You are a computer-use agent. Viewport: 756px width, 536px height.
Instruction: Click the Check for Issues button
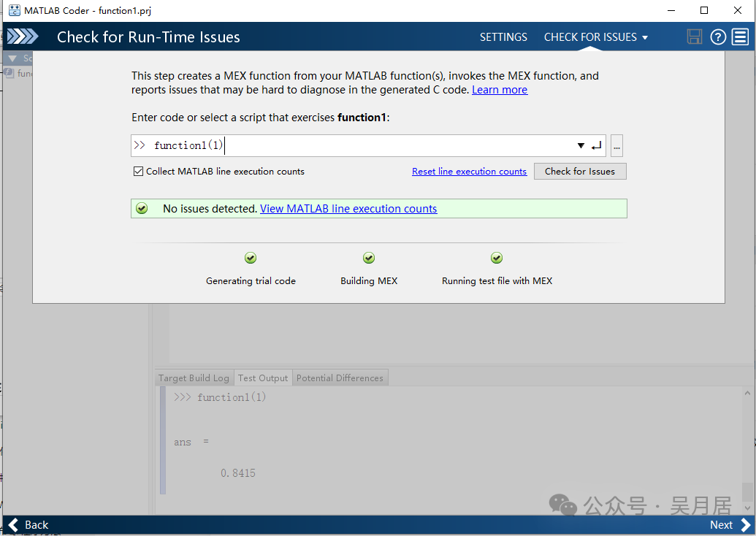click(580, 171)
